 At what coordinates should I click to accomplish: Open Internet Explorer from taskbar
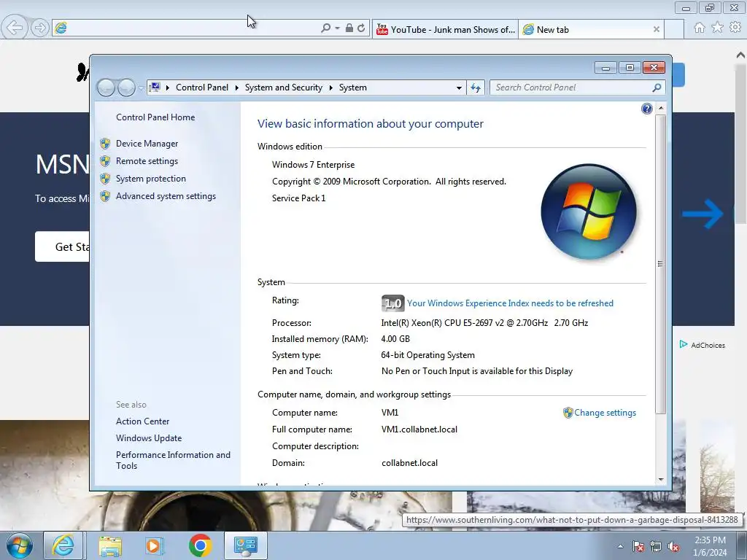coord(63,545)
